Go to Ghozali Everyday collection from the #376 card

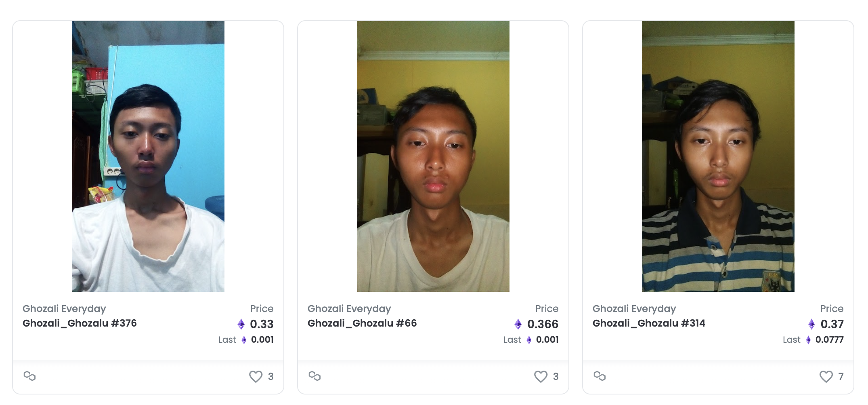(64, 309)
